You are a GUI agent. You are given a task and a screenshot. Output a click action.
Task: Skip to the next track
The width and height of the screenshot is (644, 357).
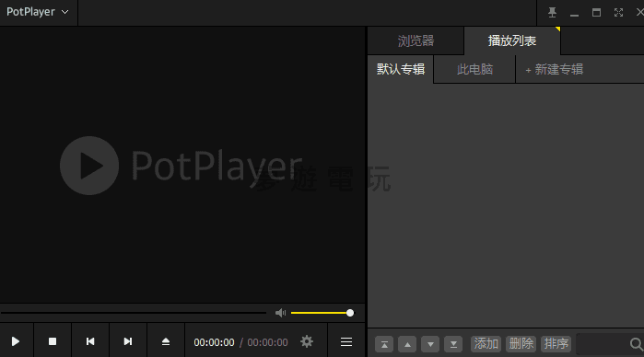(x=128, y=341)
